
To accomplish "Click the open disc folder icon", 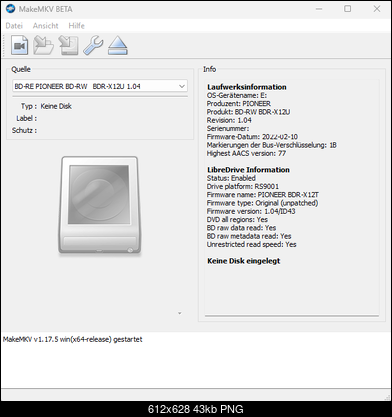I will (44, 45).
